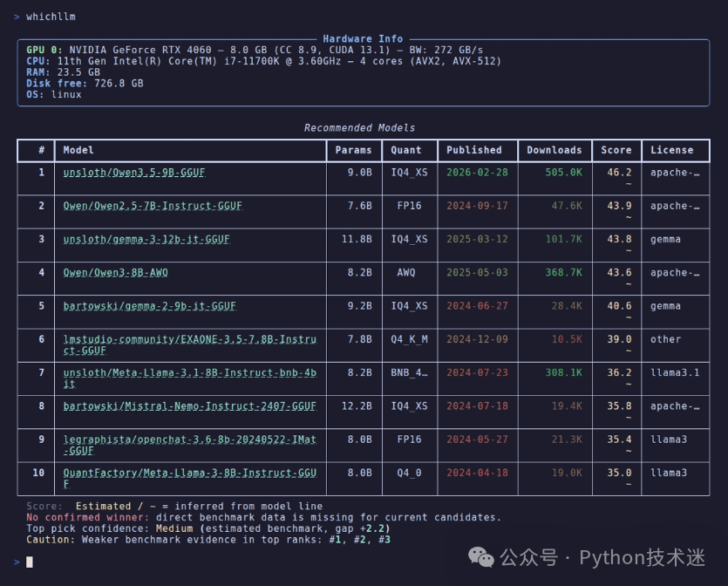Click the 'whichllm' command text

51,17
